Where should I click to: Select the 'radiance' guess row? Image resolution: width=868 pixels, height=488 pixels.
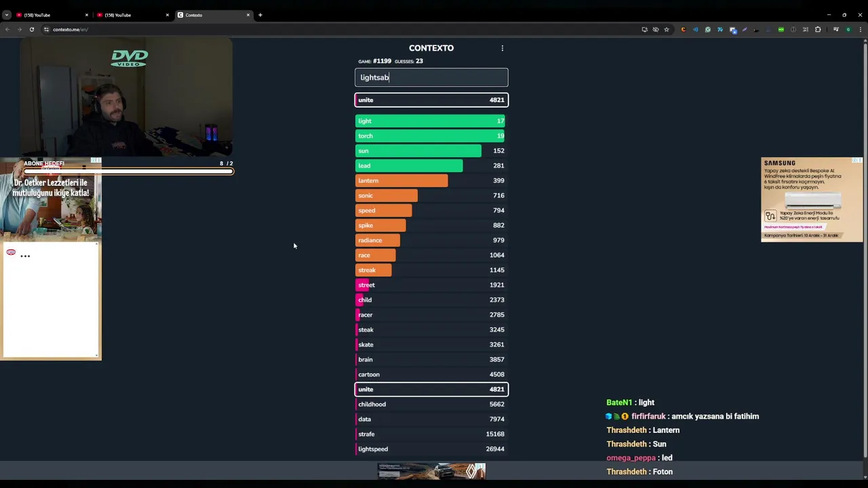click(431, 240)
